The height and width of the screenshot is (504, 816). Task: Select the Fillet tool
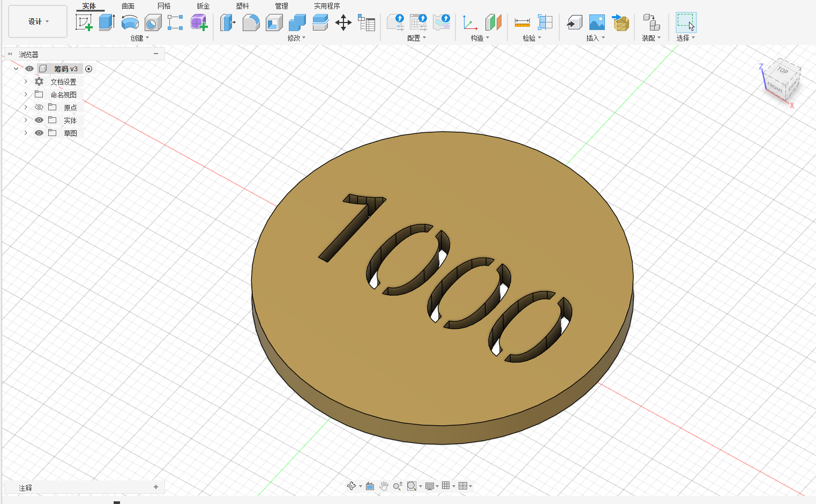click(x=251, y=22)
